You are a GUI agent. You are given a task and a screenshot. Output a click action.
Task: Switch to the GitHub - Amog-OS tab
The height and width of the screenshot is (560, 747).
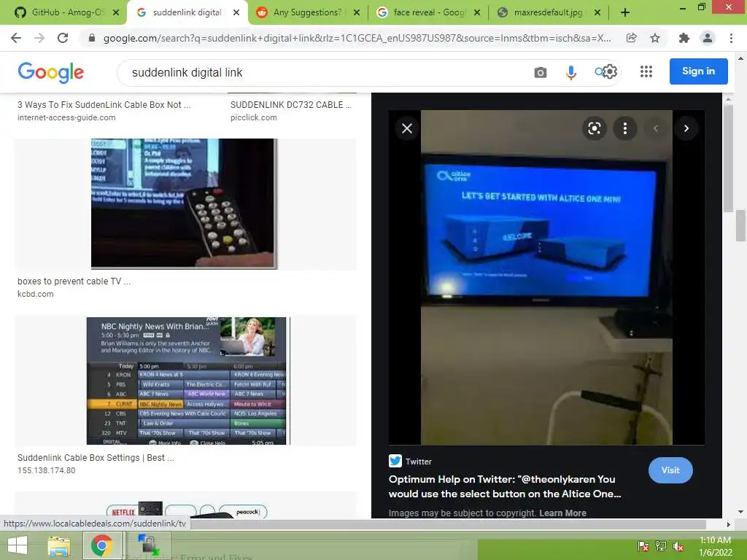(67, 12)
